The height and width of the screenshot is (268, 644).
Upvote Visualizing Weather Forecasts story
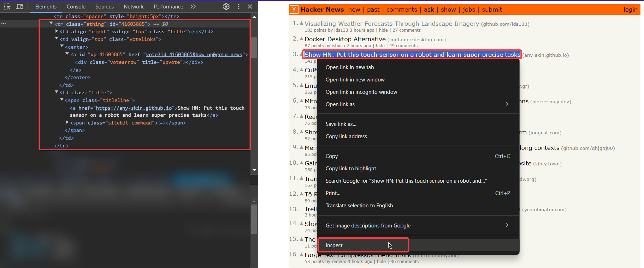(x=301, y=23)
